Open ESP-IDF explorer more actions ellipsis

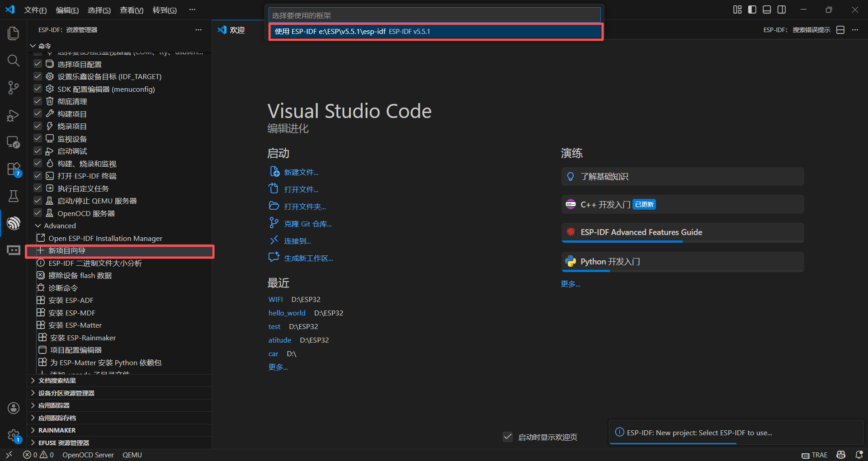click(198, 30)
